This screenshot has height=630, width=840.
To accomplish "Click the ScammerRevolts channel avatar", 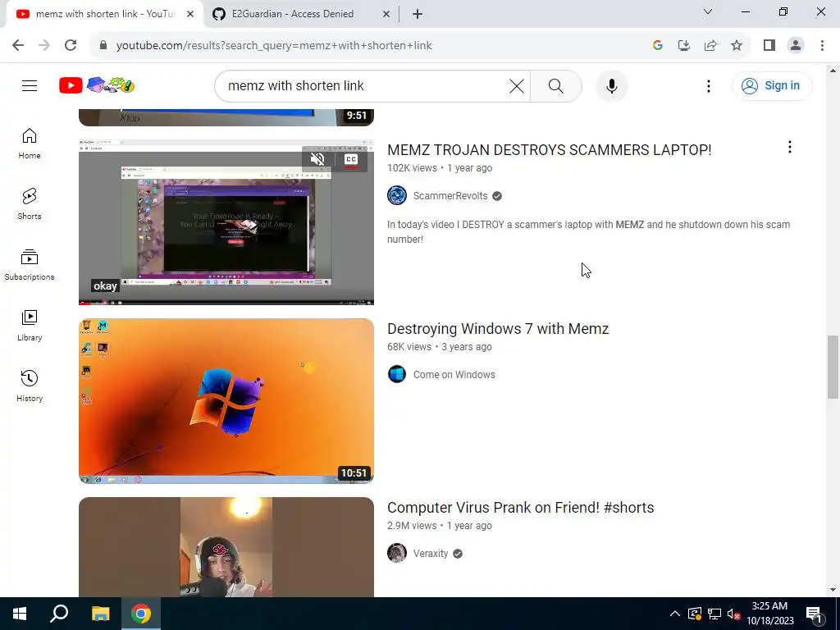I will click(397, 195).
